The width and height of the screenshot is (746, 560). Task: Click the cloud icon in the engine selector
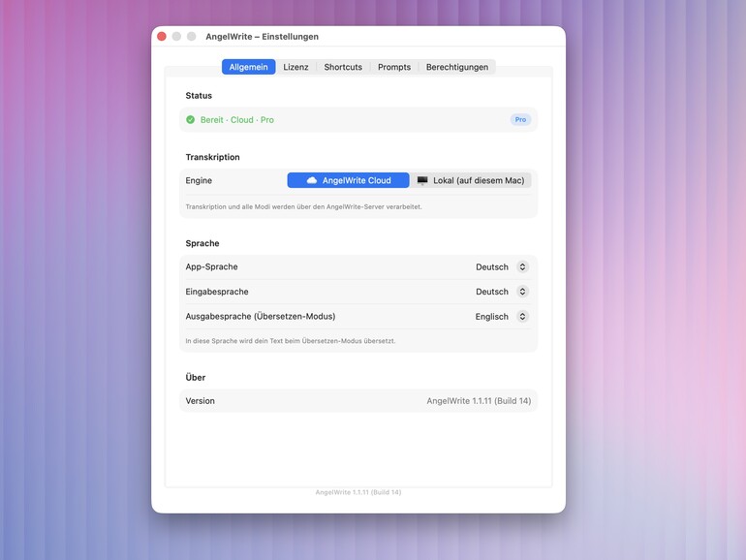(312, 180)
